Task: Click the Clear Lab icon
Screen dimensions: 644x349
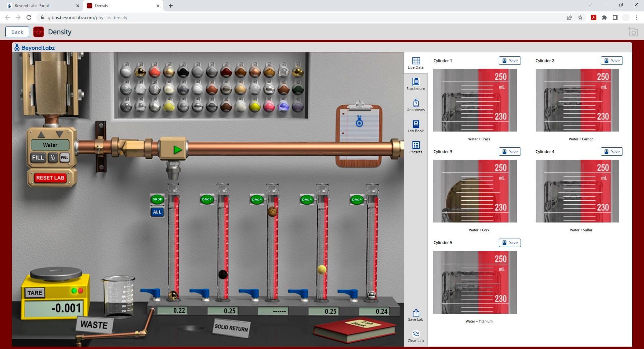Action: [x=416, y=336]
